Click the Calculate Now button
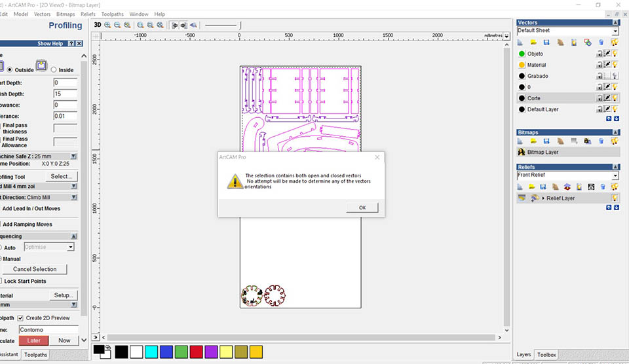 point(64,340)
